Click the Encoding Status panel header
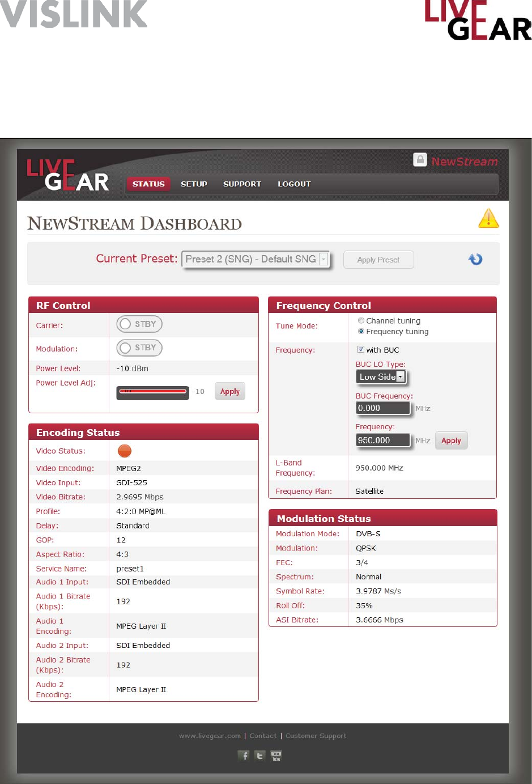Viewport: 532px width, 784px height. point(143,432)
